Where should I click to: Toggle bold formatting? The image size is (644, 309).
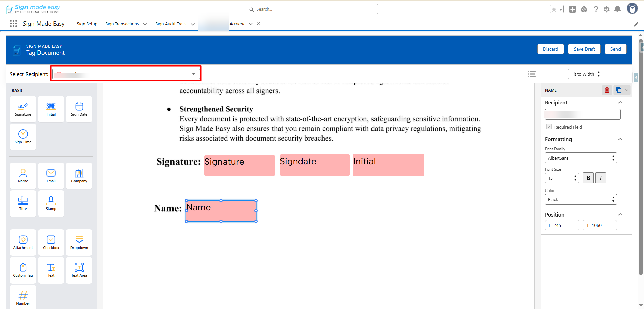pyautogui.click(x=588, y=178)
